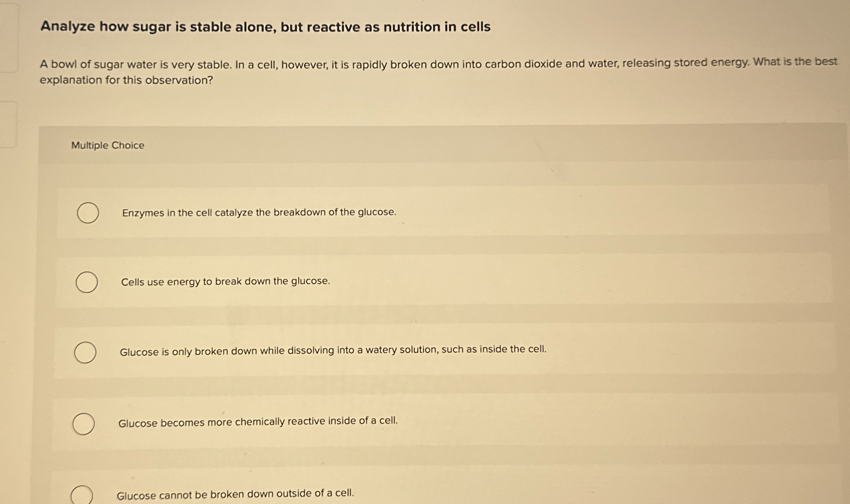This screenshot has height=504, width=850.
Task: Click the phrase 'explanation for this observation?'
Action: 126,80
